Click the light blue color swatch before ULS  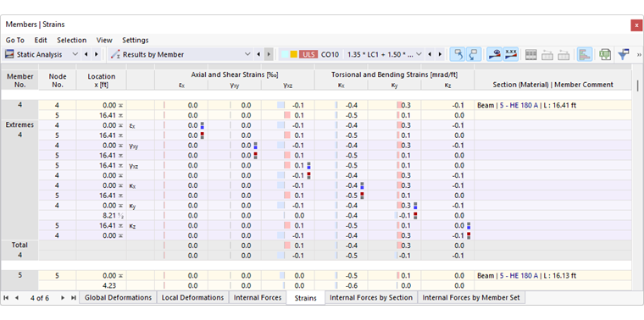click(285, 54)
